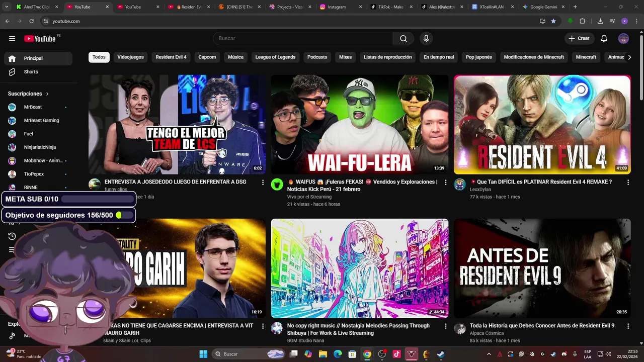
Task: Start voice search with microphone icon
Action: point(426,39)
